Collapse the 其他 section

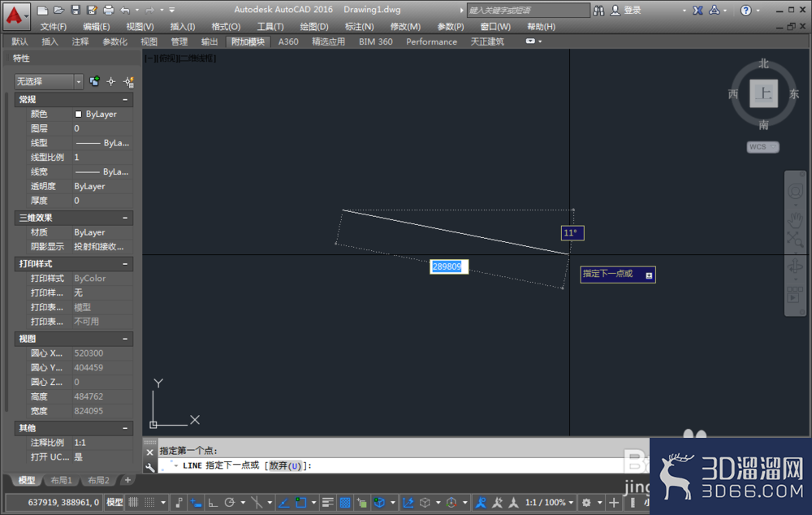tap(125, 428)
